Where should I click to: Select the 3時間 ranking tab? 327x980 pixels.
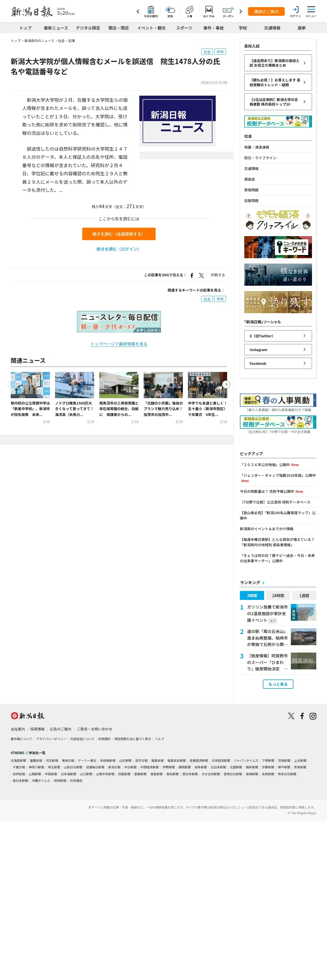252,595
